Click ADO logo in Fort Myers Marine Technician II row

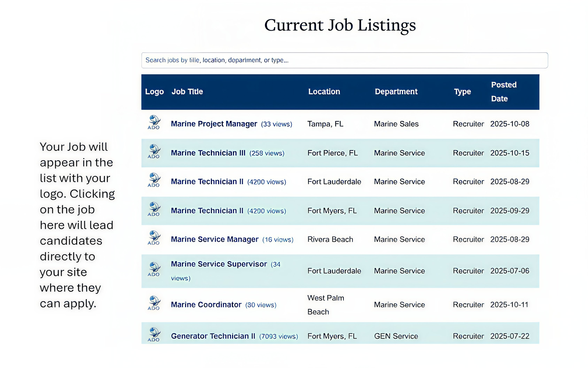(x=154, y=209)
